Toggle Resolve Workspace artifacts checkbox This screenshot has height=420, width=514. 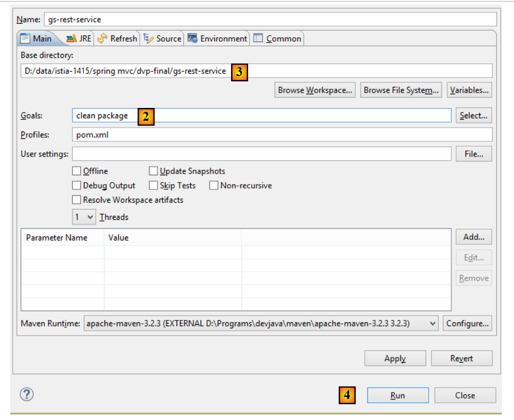click(77, 200)
